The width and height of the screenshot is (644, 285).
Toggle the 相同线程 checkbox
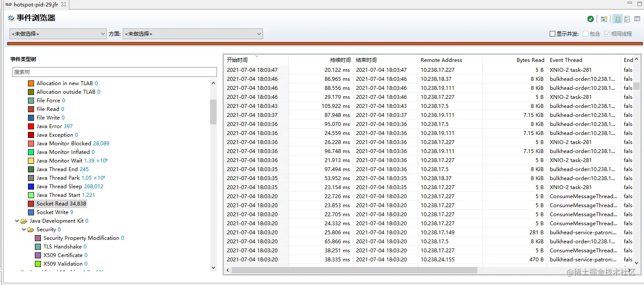[607, 34]
